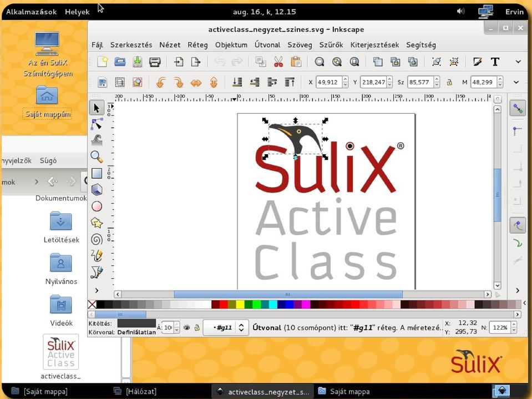532x399 pixels.
Task: Open the Útvonal menu
Action: pos(267,45)
